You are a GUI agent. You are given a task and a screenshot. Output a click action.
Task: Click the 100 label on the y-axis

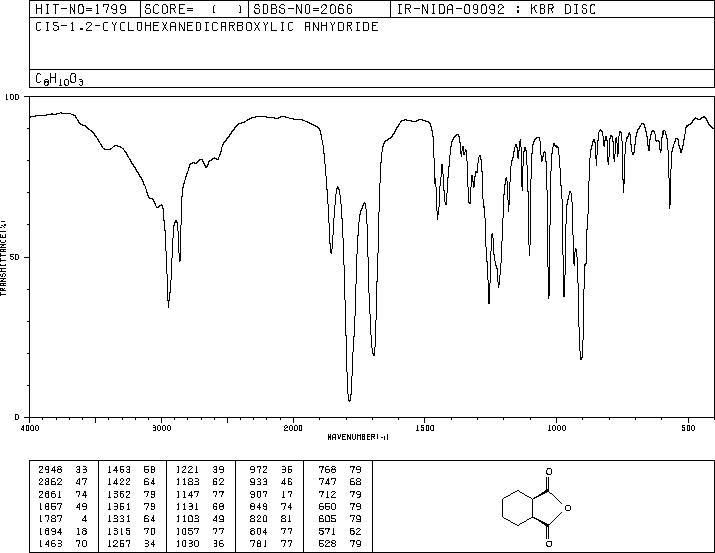[x=12, y=97]
